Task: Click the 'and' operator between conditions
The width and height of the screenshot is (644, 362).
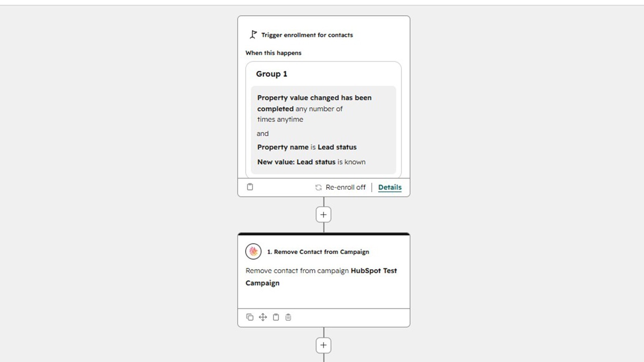Action: coord(262,134)
